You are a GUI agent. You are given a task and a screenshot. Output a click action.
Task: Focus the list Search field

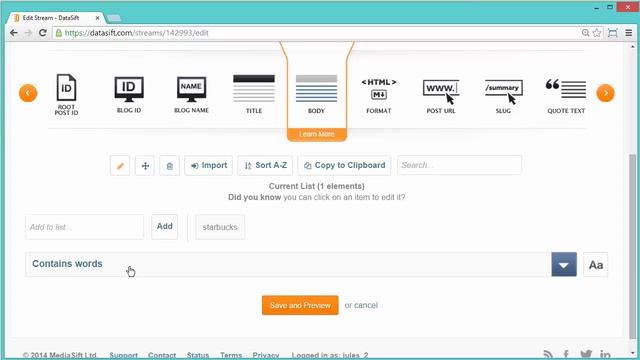pos(459,165)
